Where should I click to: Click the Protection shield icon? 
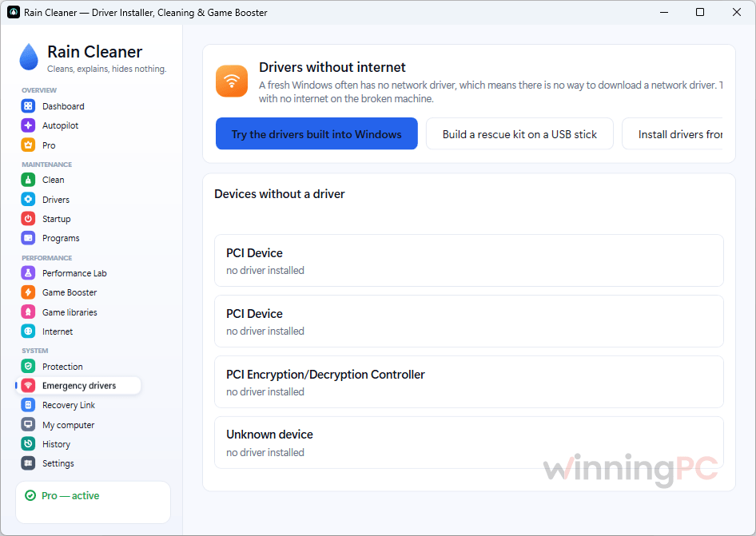[28, 367]
